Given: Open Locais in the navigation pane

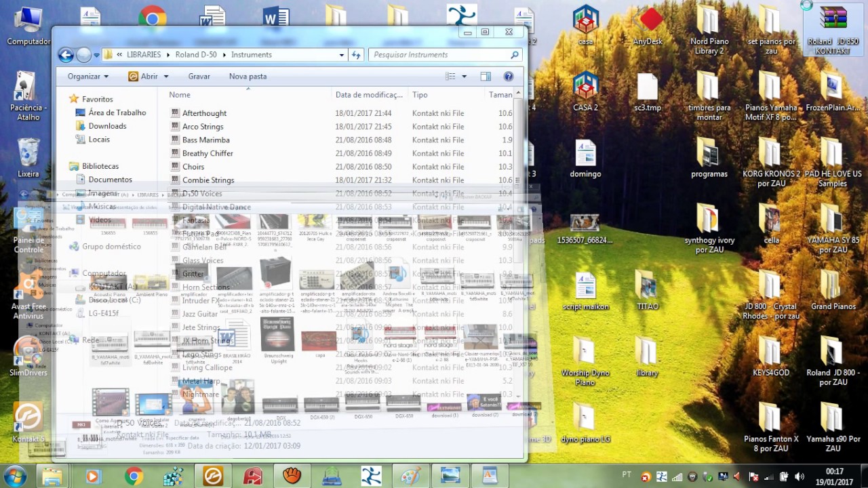Looking at the screenshot, I should pyautogui.click(x=99, y=140).
